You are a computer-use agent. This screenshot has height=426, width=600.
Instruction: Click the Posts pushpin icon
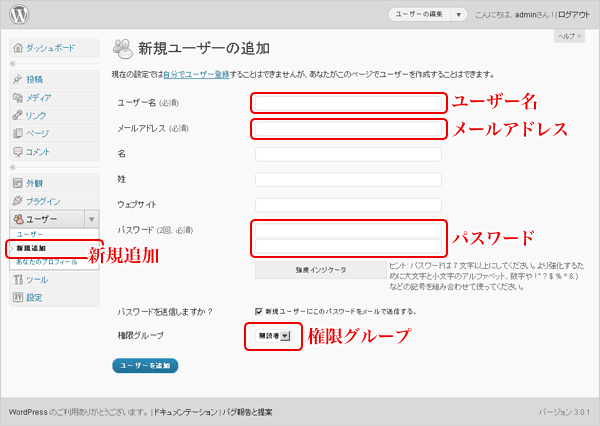click(x=18, y=79)
